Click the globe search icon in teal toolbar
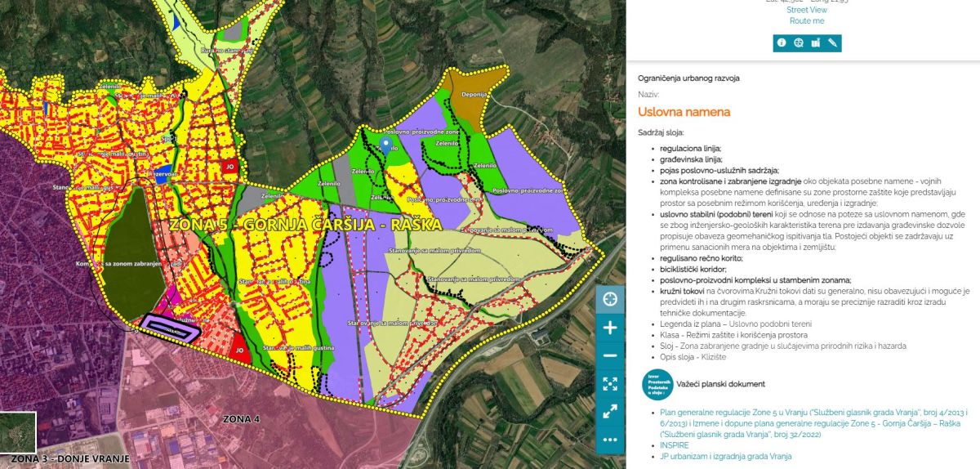The height and width of the screenshot is (469, 980). (x=799, y=43)
